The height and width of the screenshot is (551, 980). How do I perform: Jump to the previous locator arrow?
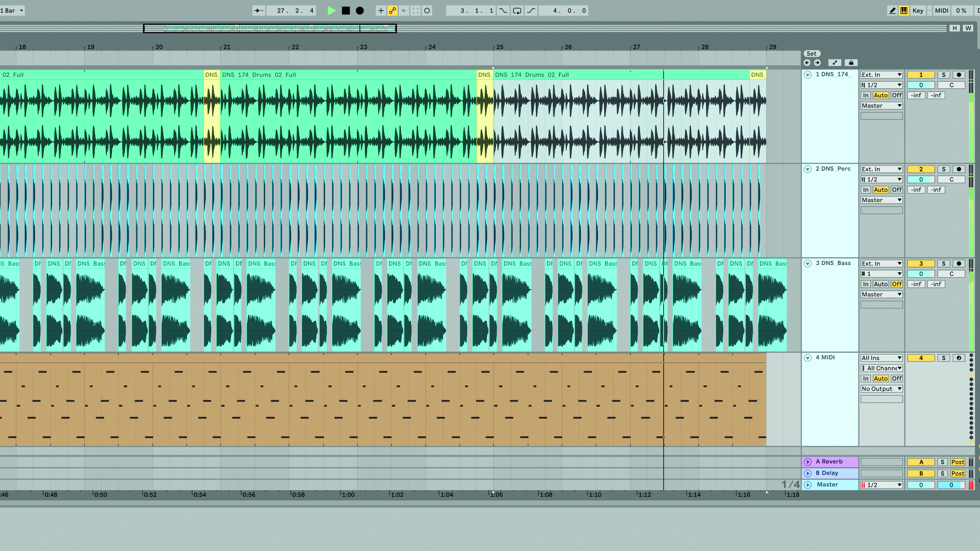tap(807, 63)
